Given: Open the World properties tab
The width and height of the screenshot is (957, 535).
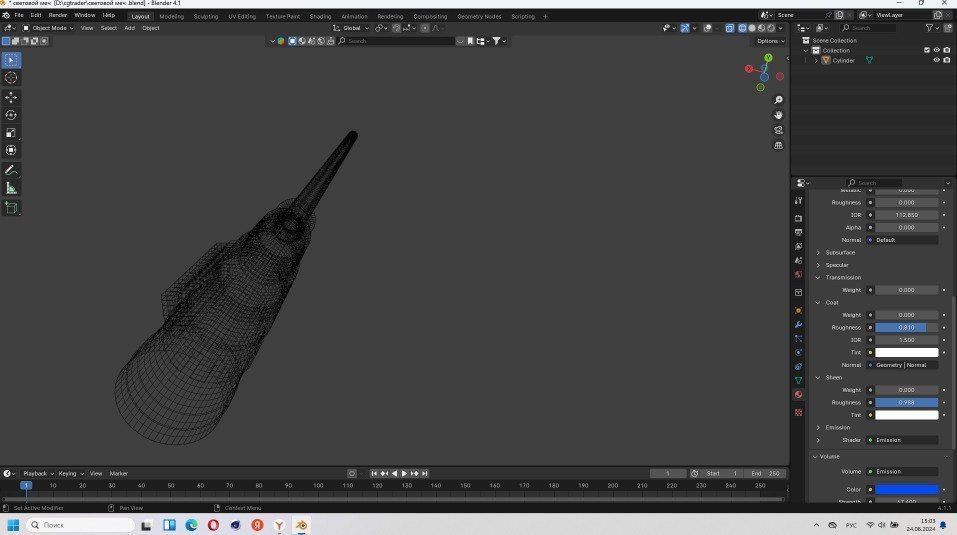Looking at the screenshot, I should (x=798, y=275).
